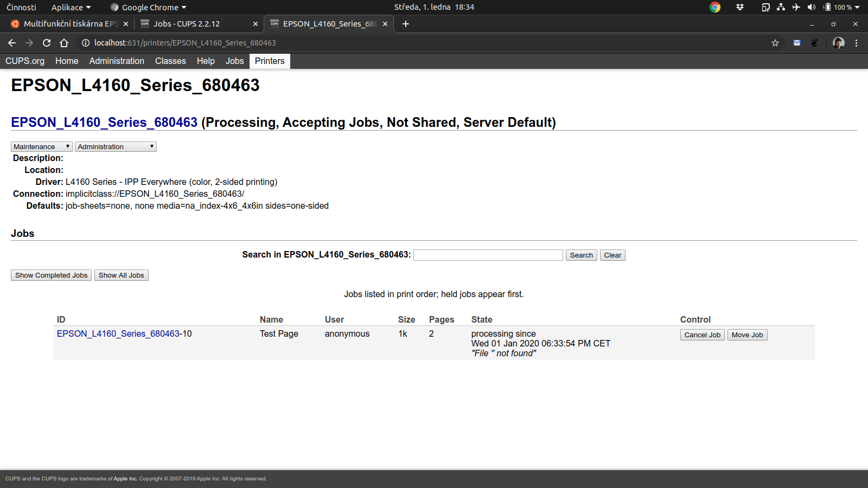The width and height of the screenshot is (868, 488).
Task: Go back using browser back arrow
Action: click(12, 43)
